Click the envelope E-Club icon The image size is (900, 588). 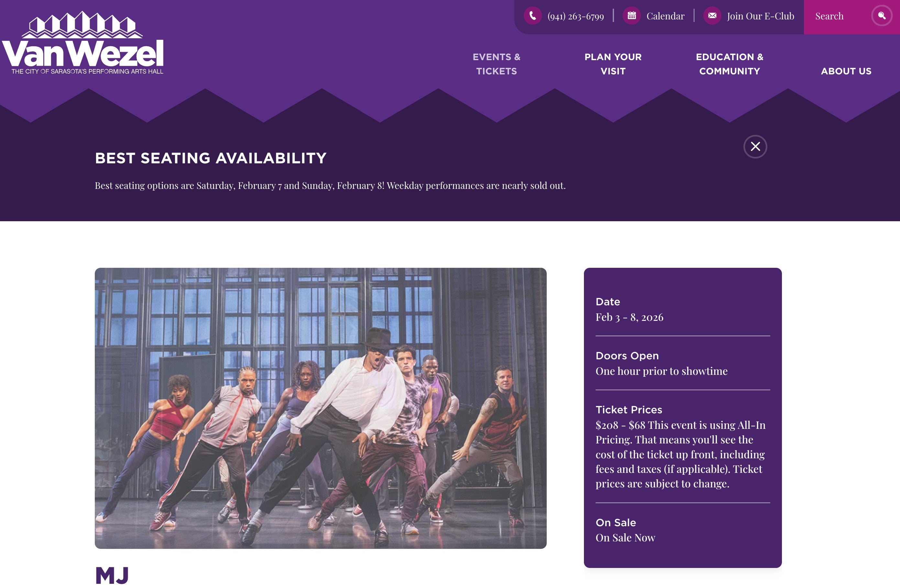(x=712, y=16)
